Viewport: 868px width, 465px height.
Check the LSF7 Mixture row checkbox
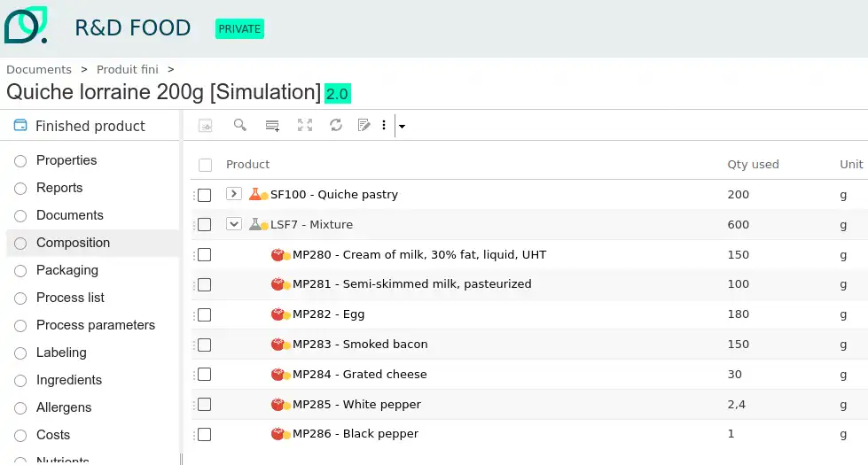(204, 224)
